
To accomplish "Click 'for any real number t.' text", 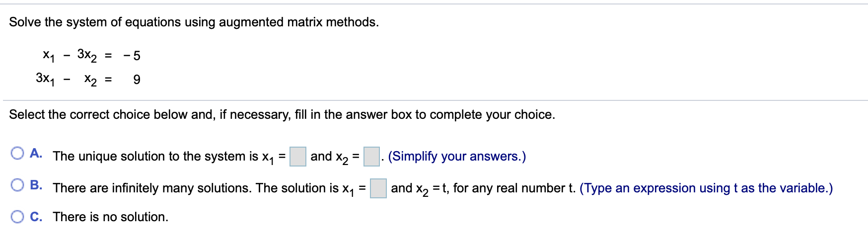I will [x=514, y=188].
